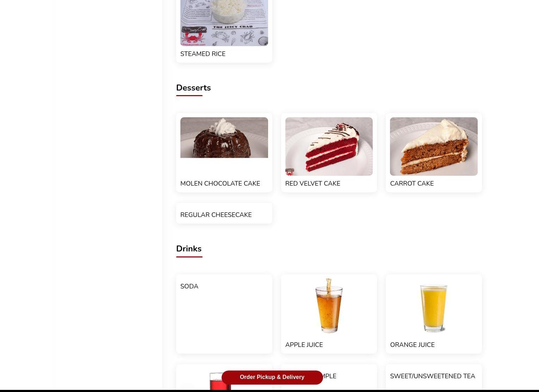Open the Orange Juice glass image
This screenshot has height=392, width=539.
click(434, 308)
